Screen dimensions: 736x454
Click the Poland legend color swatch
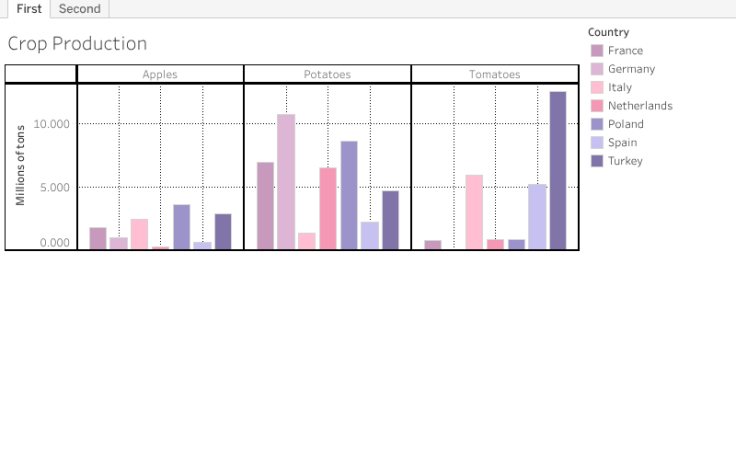pos(597,124)
